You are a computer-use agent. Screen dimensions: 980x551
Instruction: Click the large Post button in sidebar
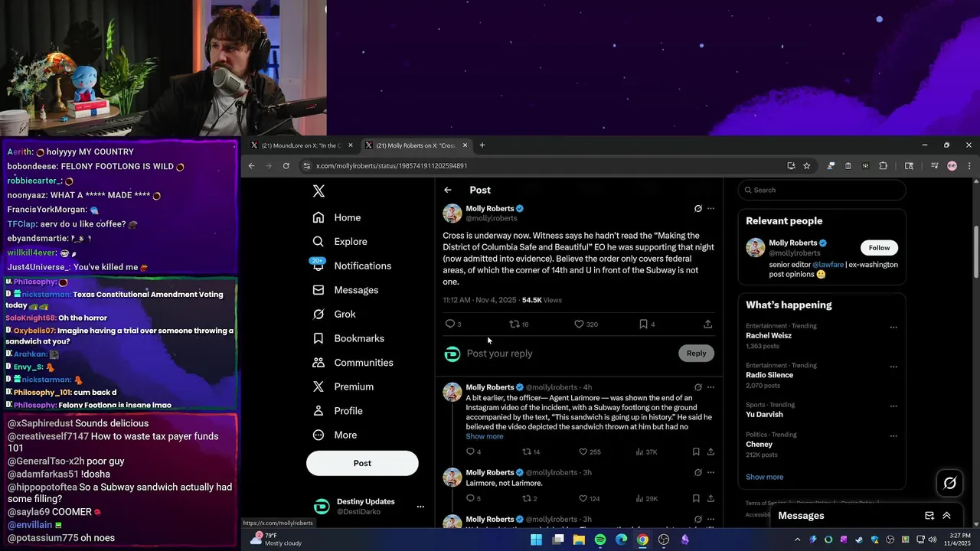coord(362,463)
